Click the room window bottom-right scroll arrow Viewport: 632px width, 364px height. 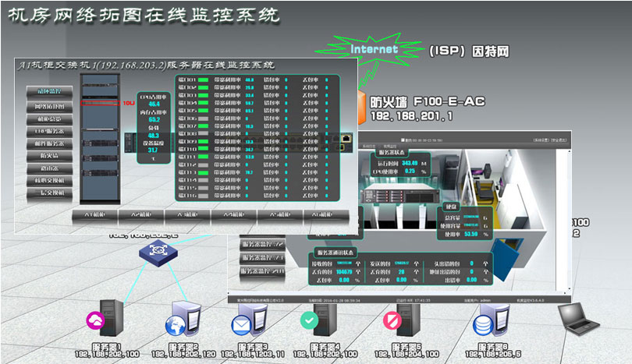tap(569, 289)
